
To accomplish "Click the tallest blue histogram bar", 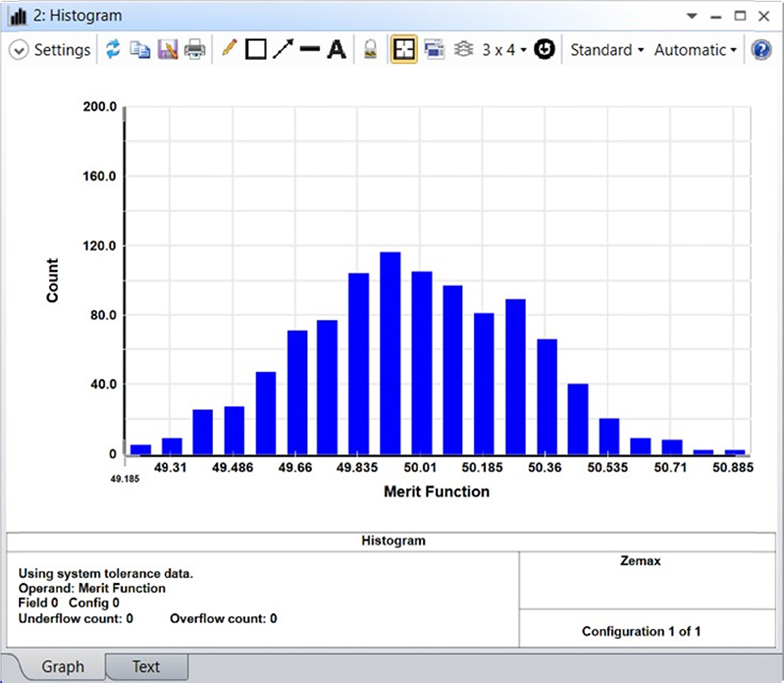I will tap(390, 353).
